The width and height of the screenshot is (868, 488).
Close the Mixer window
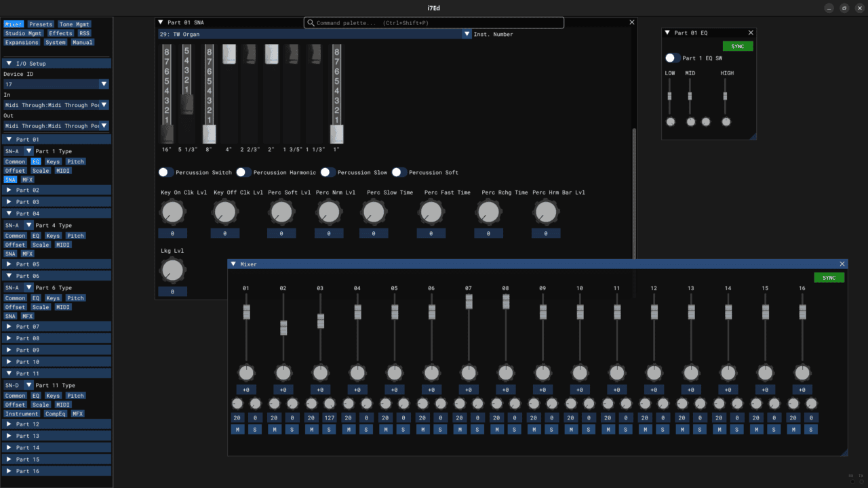coord(842,264)
